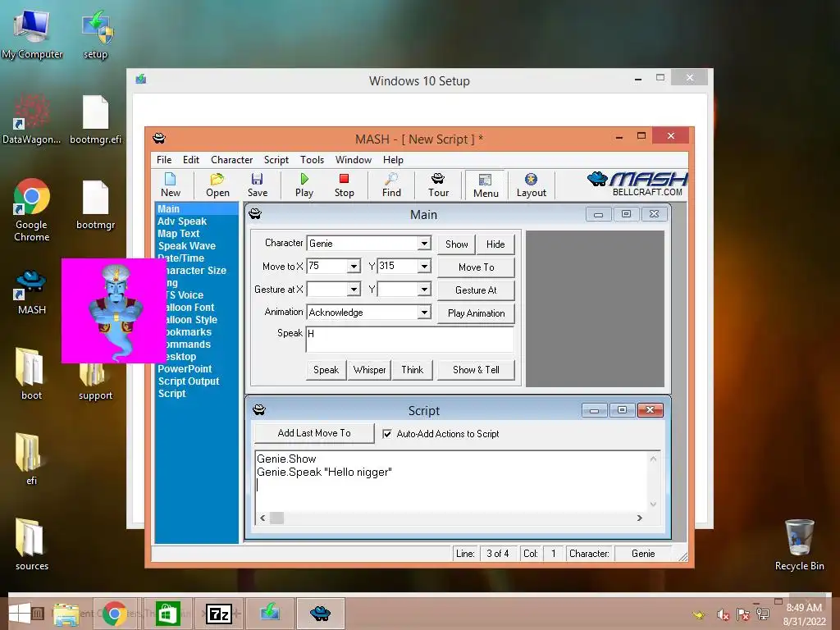Select the bootmgr.efi file icon
This screenshot has height=630, width=840.
point(95,120)
